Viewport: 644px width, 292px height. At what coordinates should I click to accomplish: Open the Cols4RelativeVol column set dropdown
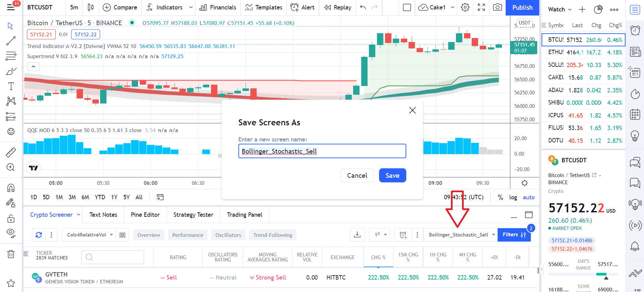click(89, 235)
